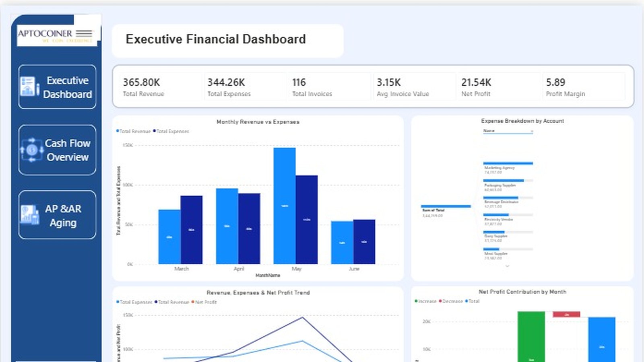Image resolution: width=644 pixels, height=362 pixels.
Task: Select the May Total Revenue bar
Action: tap(285, 206)
